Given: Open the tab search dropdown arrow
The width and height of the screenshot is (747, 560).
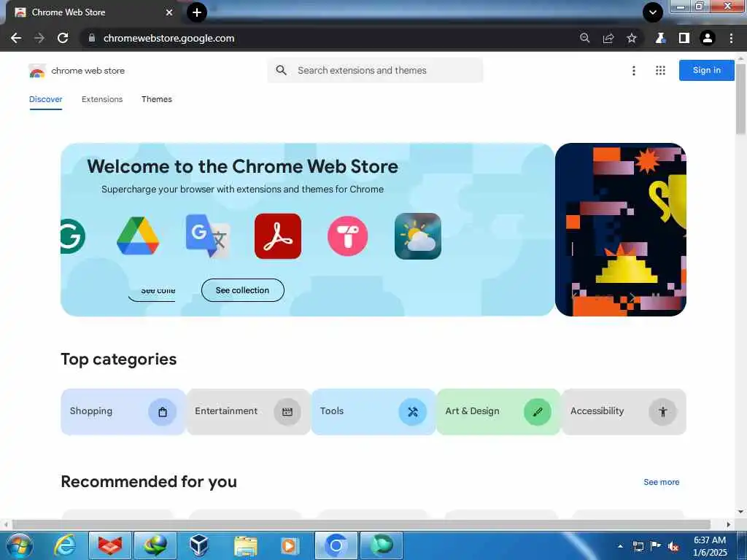Looking at the screenshot, I should coord(653,12).
